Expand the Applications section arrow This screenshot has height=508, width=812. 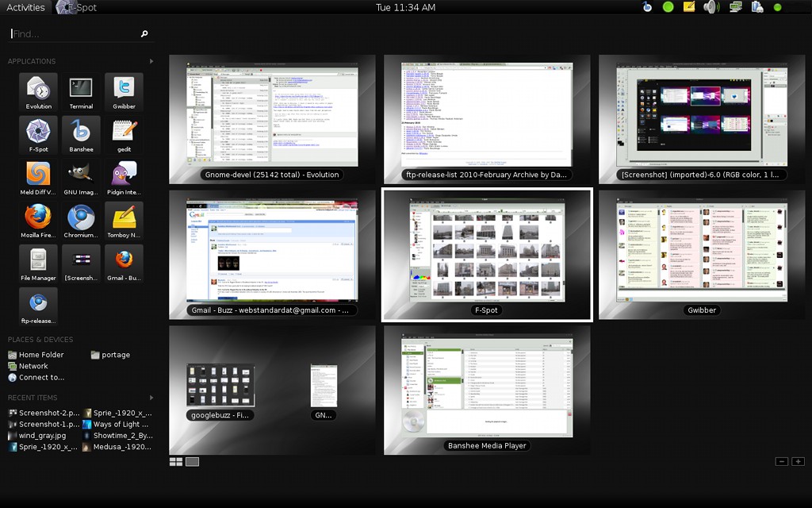pyautogui.click(x=151, y=61)
